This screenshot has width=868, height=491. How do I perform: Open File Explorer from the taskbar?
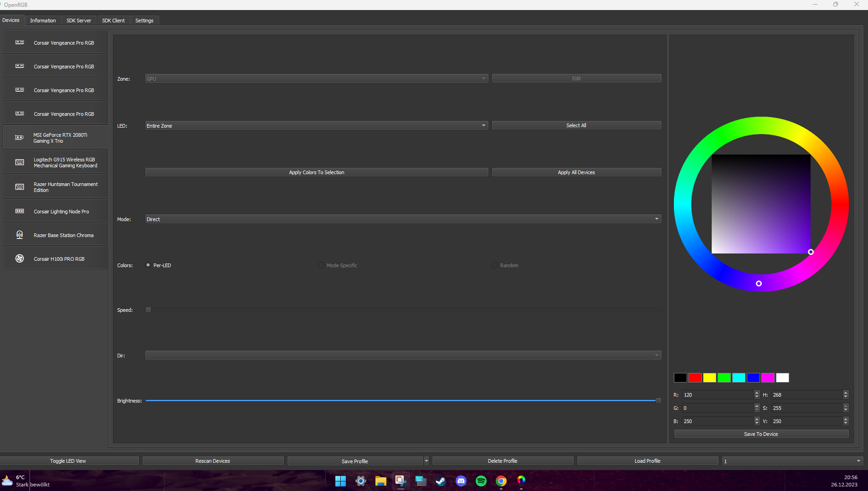pos(380,481)
